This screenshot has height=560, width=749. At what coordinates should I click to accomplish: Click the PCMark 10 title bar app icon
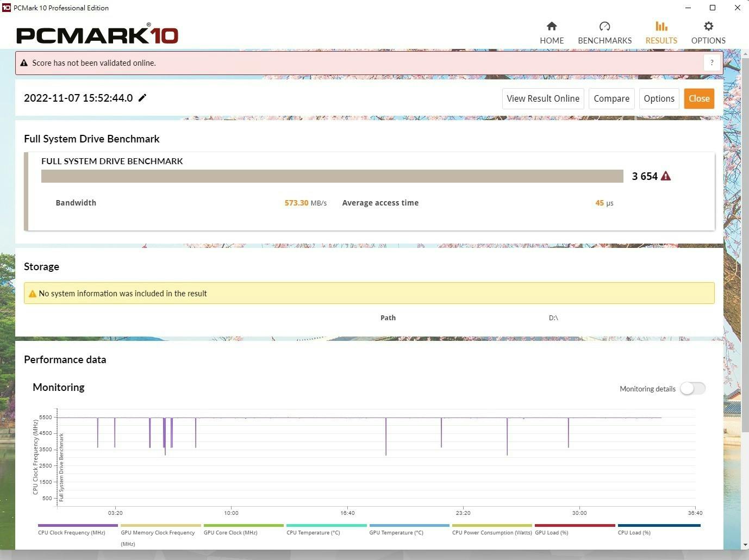pos(7,8)
